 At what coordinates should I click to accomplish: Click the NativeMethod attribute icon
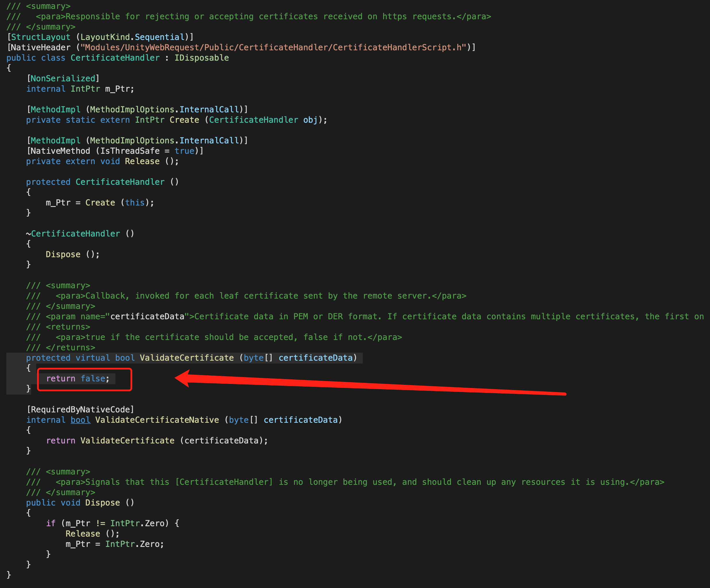(x=61, y=151)
